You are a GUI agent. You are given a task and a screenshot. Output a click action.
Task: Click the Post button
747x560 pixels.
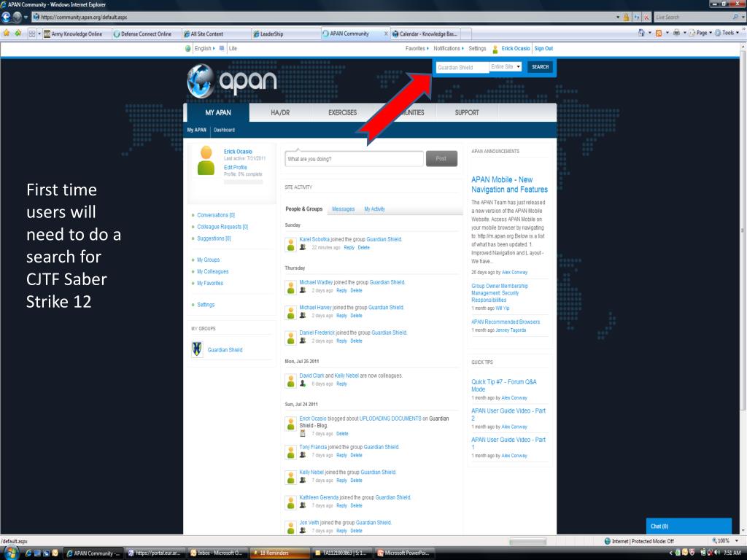[441, 158]
